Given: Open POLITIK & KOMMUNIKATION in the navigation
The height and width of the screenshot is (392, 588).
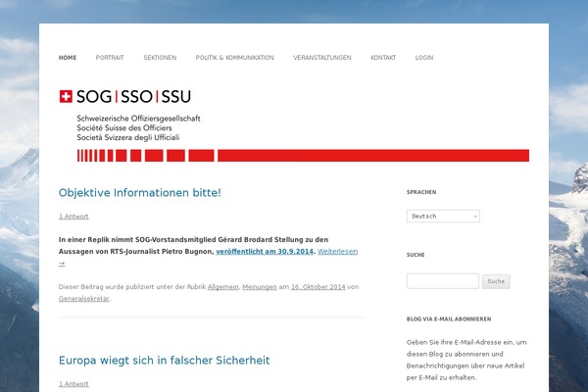Looking at the screenshot, I should [x=235, y=58].
